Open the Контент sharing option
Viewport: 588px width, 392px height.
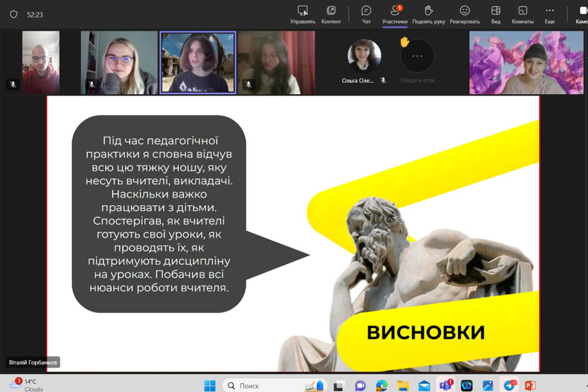[331, 14]
